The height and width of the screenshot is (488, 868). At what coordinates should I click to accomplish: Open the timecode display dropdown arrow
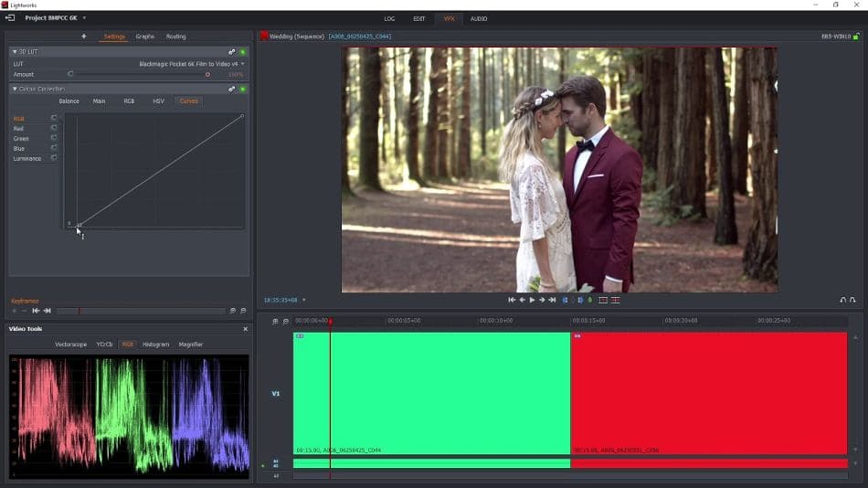[x=304, y=300]
